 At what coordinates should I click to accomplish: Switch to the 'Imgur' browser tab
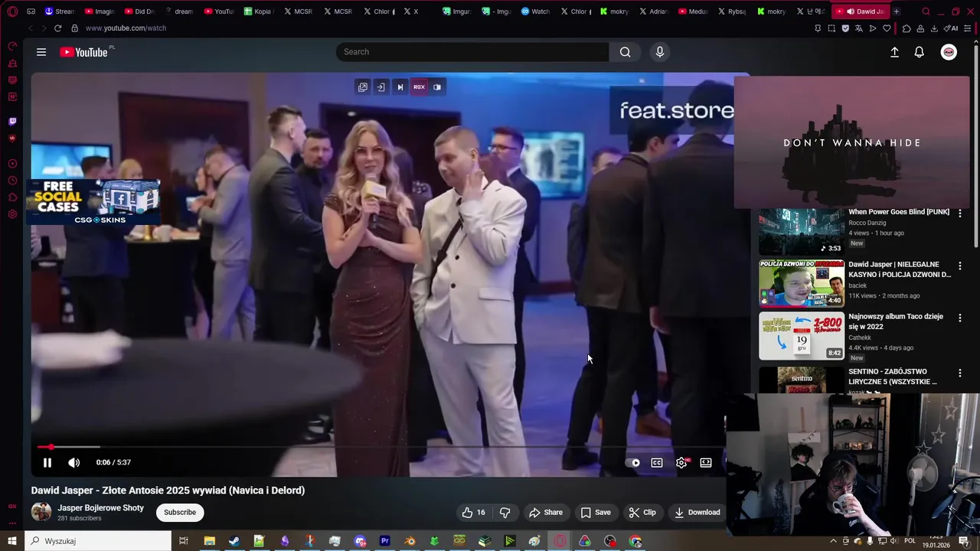pyautogui.click(x=457, y=11)
